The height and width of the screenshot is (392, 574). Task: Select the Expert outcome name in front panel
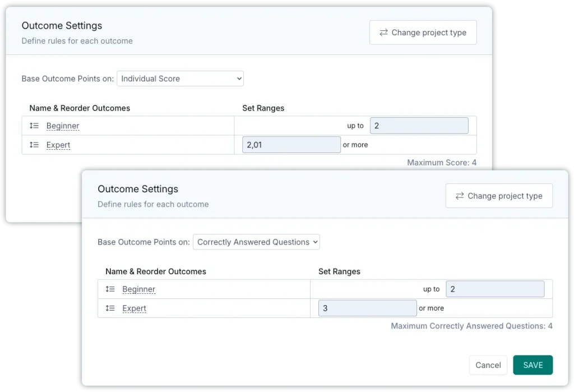click(135, 308)
